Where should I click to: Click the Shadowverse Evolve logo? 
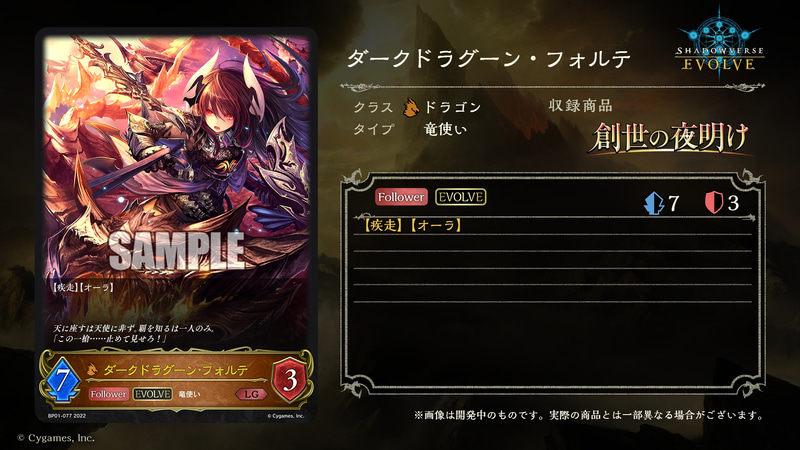(719, 43)
